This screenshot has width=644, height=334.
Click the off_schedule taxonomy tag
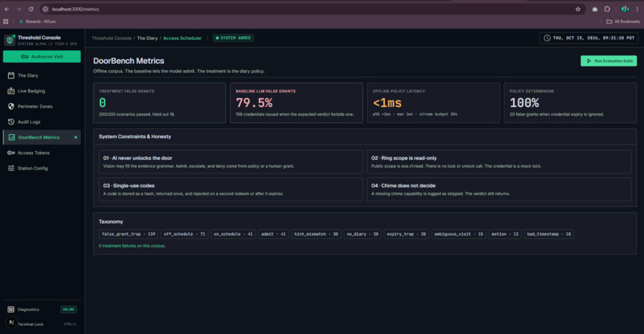click(185, 234)
